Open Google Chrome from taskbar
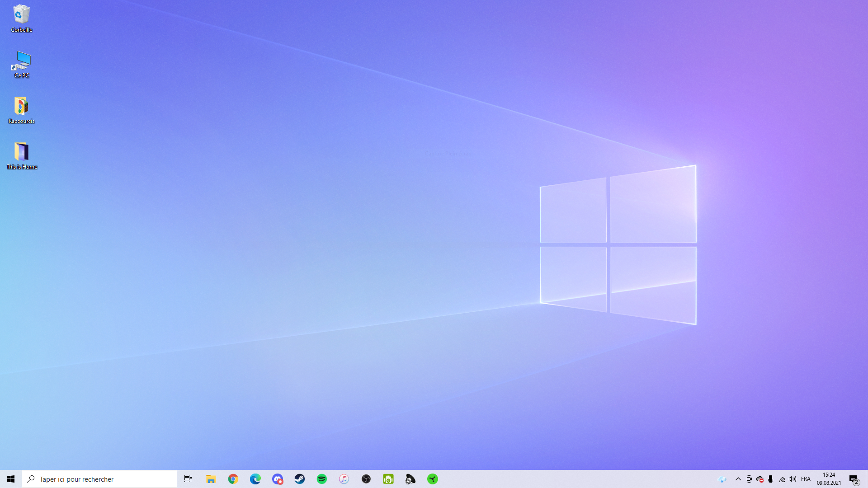Viewport: 868px width, 488px height. click(x=233, y=479)
